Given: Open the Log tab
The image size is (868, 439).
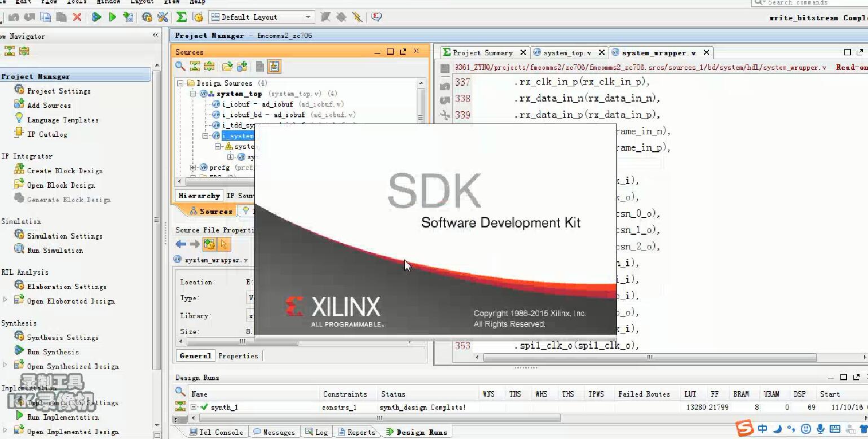Looking at the screenshot, I should (x=316, y=432).
